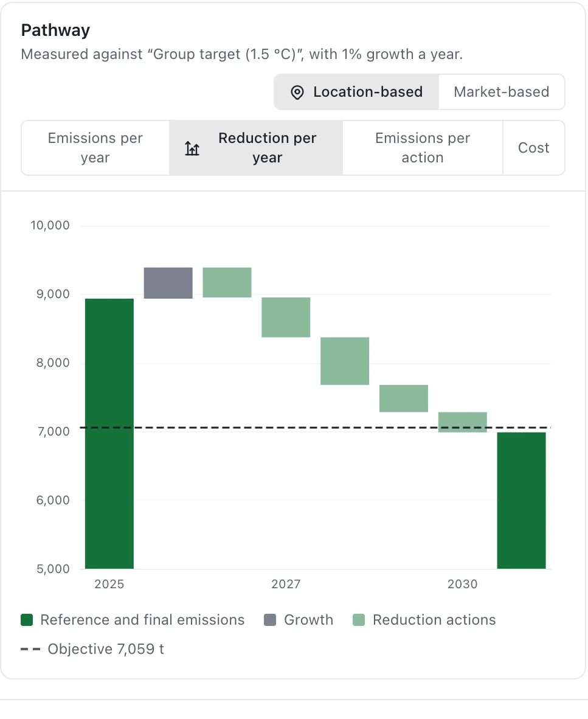Click the Objective 7,059 t legend entry
The width and height of the screenshot is (588, 719).
pyautogui.click(x=92, y=649)
